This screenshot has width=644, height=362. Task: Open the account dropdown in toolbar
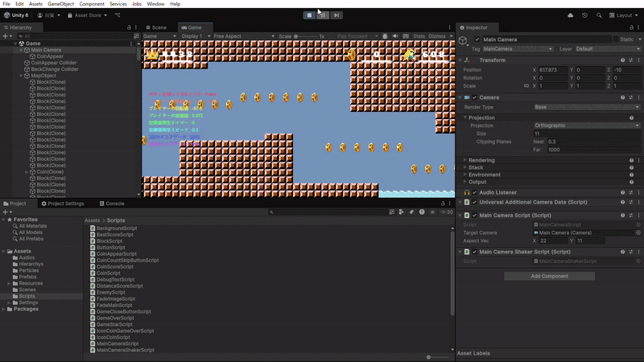click(x=48, y=15)
